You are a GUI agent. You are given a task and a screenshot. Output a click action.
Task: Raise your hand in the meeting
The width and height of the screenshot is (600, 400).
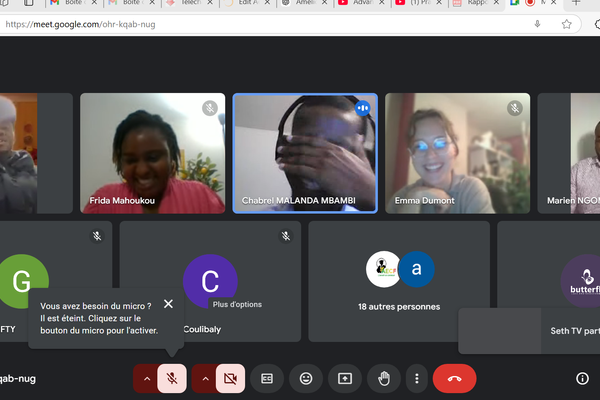coord(384,379)
